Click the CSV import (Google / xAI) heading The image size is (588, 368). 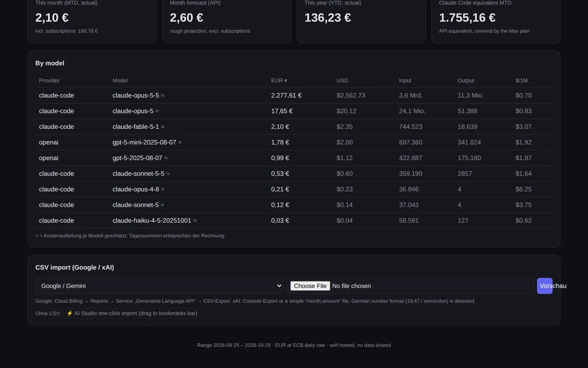pos(75,267)
